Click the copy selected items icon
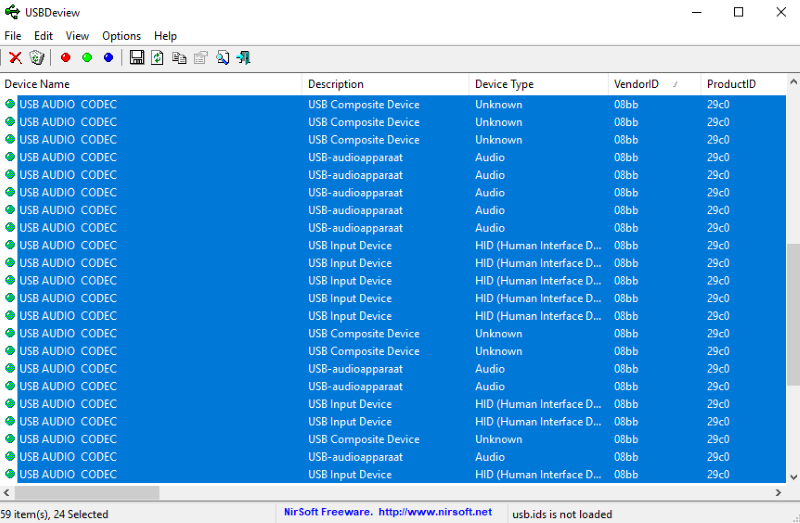 tap(179, 58)
